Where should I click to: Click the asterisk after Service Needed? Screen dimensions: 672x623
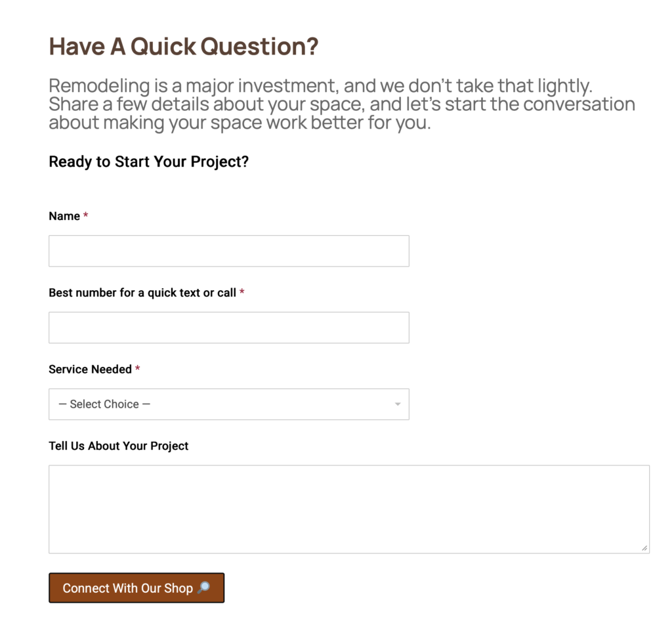pos(138,369)
